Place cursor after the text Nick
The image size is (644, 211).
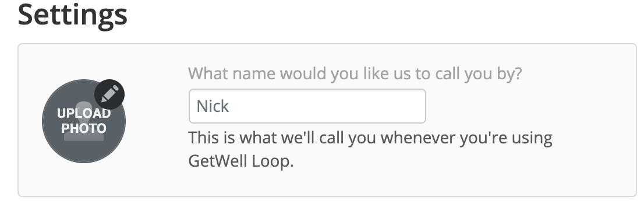[x=230, y=106]
